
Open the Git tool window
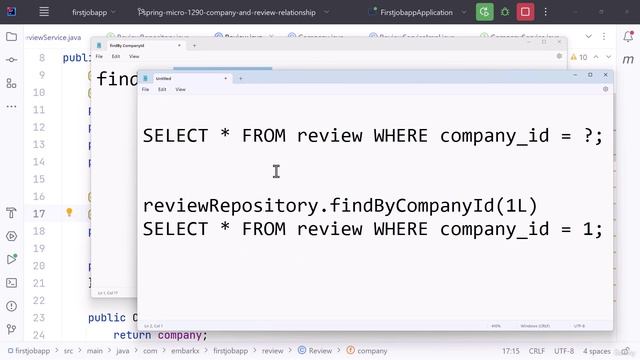click(11, 329)
